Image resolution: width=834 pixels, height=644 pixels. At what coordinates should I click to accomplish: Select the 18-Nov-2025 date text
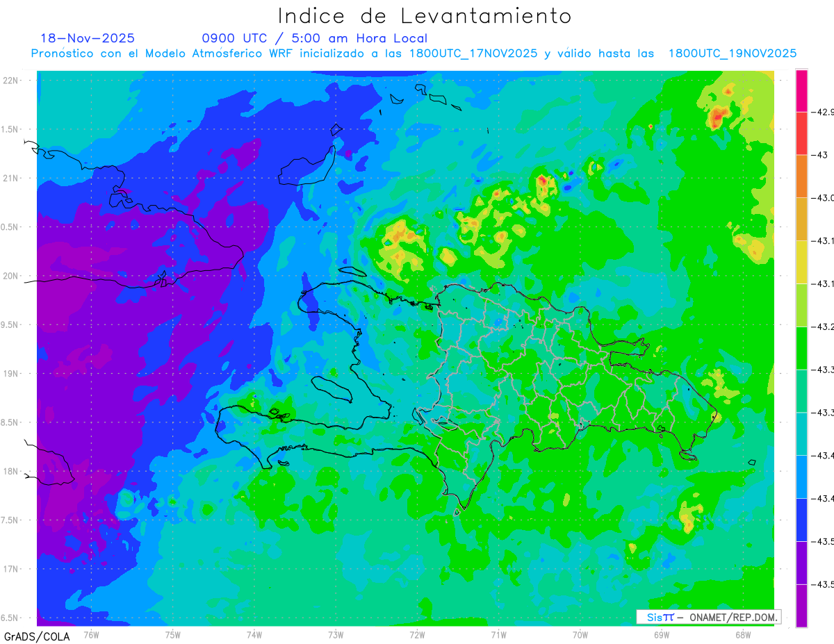coord(88,38)
